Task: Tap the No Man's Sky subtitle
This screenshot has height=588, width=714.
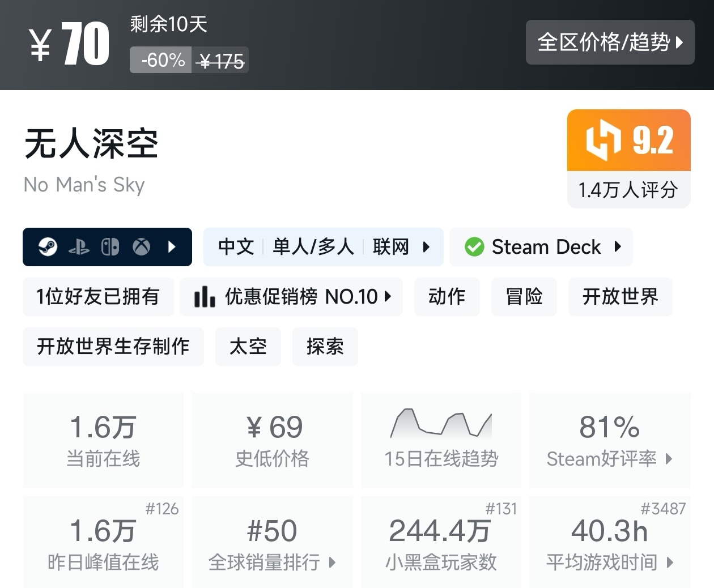Action: (x=84, y=185)
